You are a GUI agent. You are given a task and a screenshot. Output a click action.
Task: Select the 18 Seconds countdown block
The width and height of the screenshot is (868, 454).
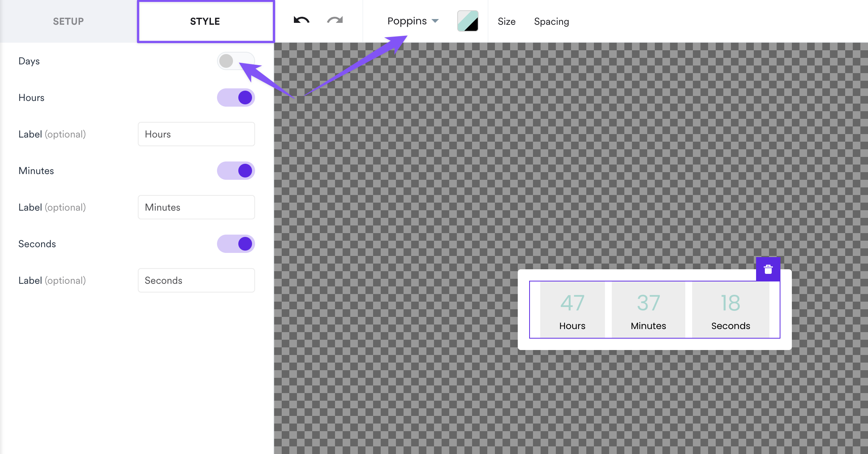click(731, 310)
